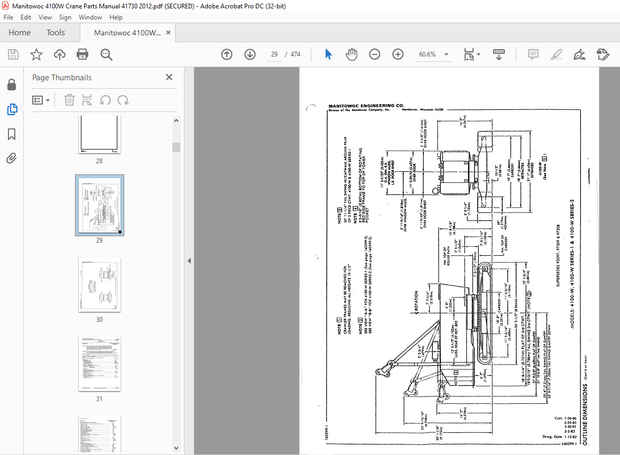
Task: Switch to the Tools tab
Action: (x=56, y=33)
